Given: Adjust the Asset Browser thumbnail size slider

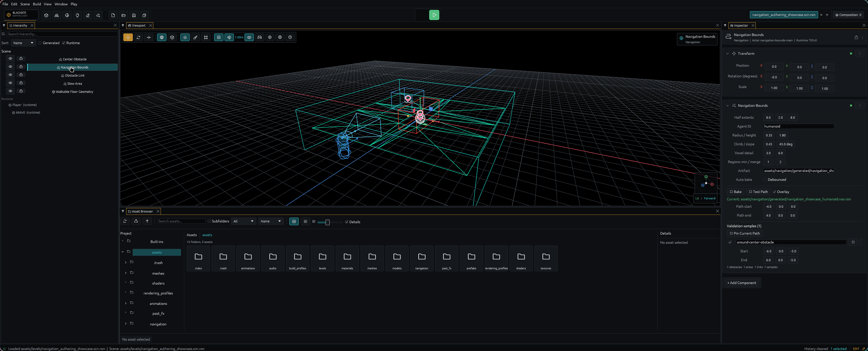Looking at the screenshot, I should [327, 222].
